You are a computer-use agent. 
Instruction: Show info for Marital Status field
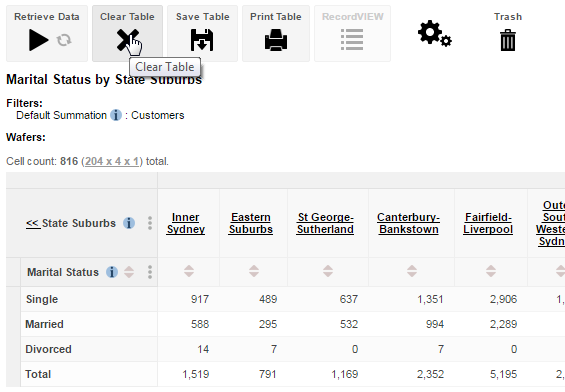pos(112,272)
